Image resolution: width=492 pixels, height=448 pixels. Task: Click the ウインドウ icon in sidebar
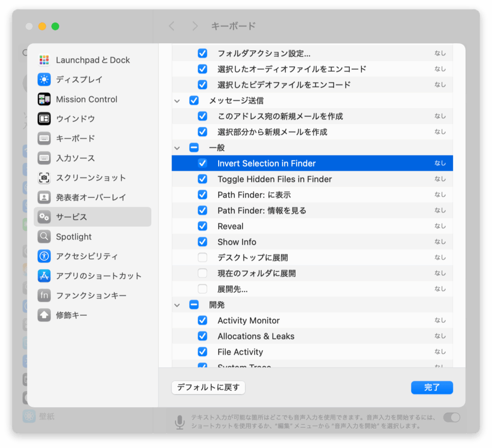click(x=44, y=119)
